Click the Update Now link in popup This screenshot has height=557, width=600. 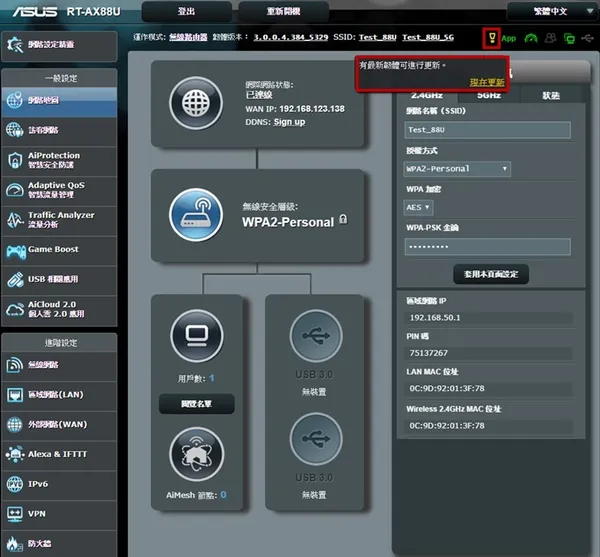tap(487, 82)
